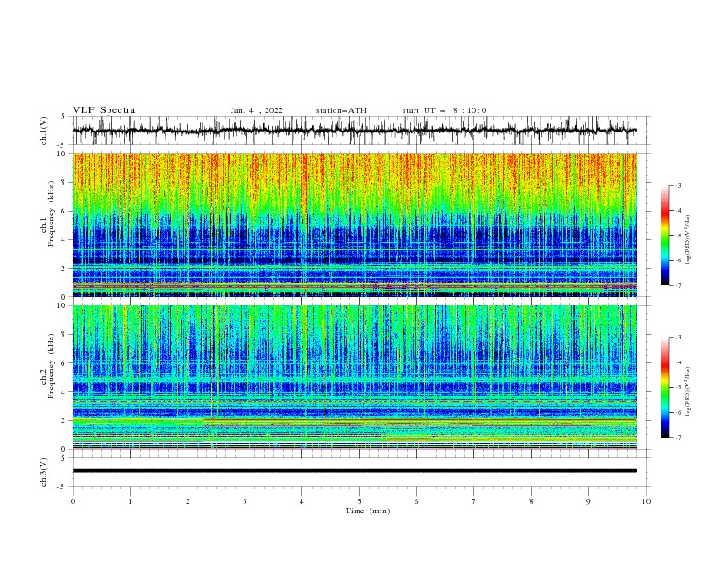
Task: Click the ch.2 'Frequency (kHz)' axis label
Action: 51,365
